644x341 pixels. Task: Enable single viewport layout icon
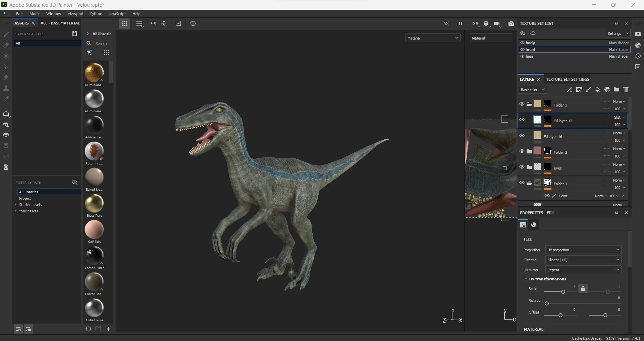[124, 23]
